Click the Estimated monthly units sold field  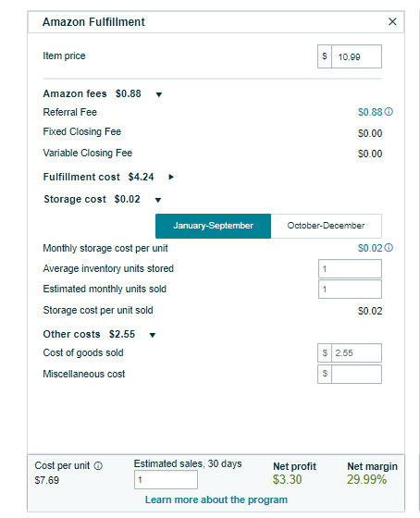(350, 289)
